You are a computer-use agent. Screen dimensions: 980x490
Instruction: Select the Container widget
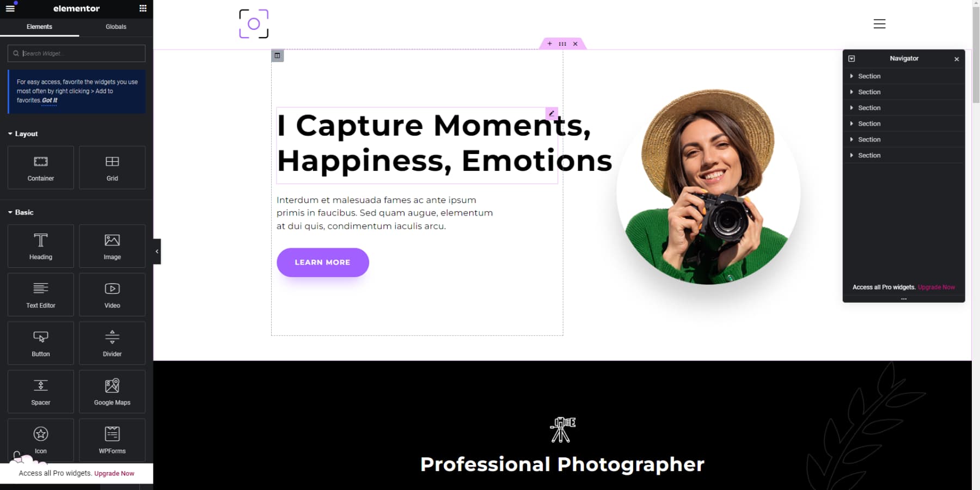pos(41,168)
